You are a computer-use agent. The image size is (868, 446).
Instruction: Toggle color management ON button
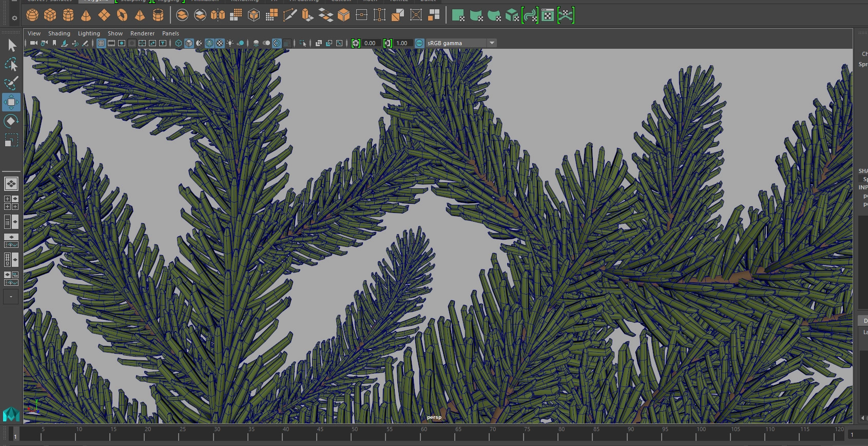(x=419, y=43)
